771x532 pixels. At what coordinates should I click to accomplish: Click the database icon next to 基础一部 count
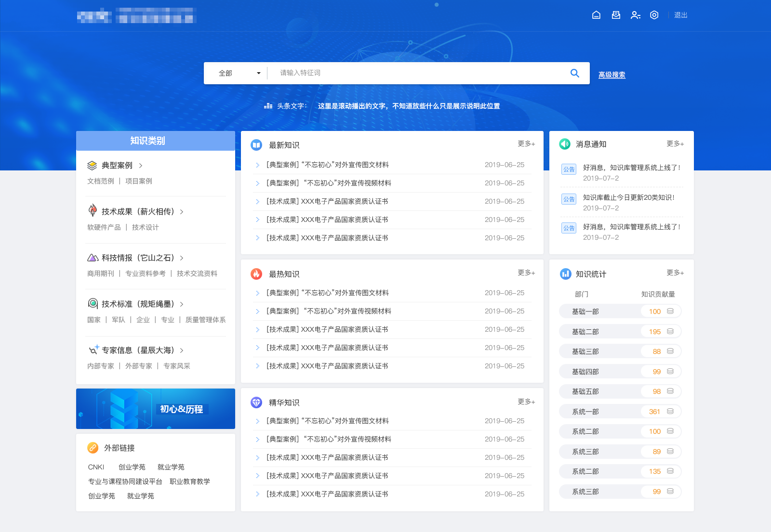tap(669, 311)
